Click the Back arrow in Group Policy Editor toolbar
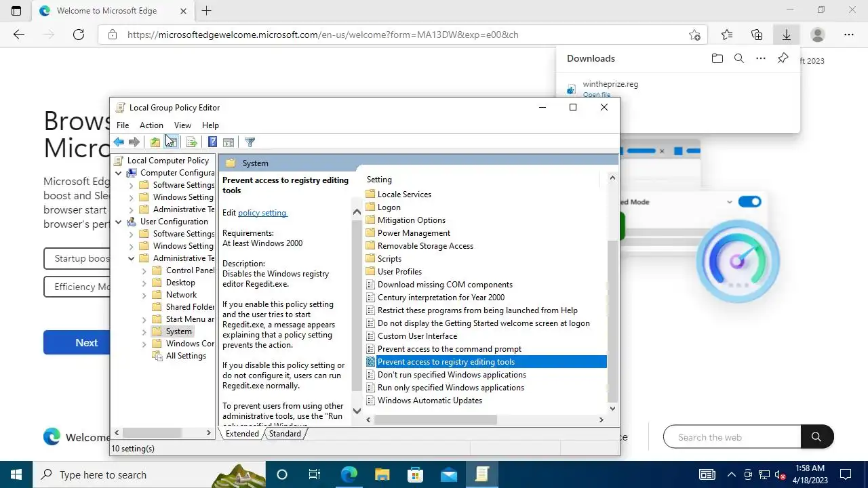Screen dimensions: 868x488 pyautogui.click(x=119, y=142)
